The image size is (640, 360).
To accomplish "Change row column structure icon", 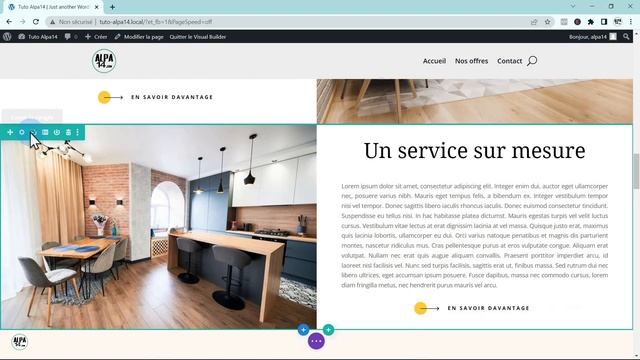I will tap(45, 132).
